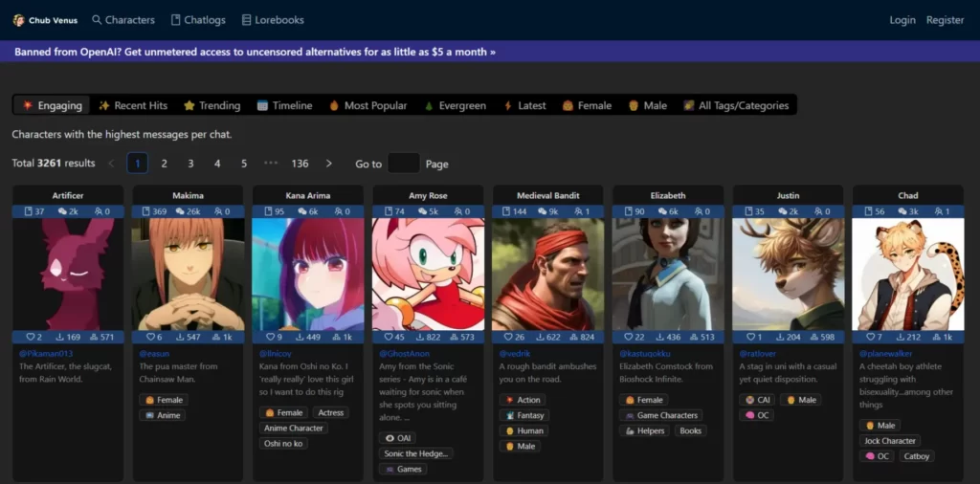This screenshot has width=980, height=484.
Task: Click the Oshi no ko tag
Action: pyautogui.click(x=283, y=444)
